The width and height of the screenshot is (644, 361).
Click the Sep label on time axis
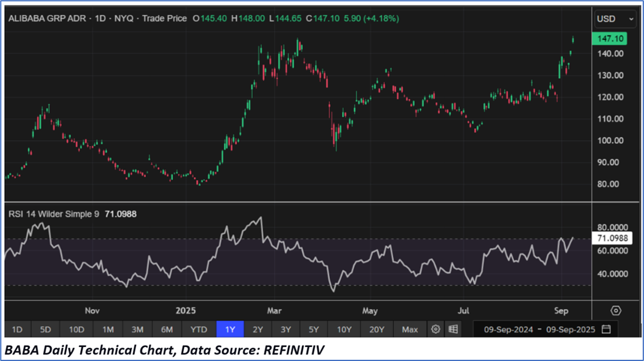coord(561,311)
